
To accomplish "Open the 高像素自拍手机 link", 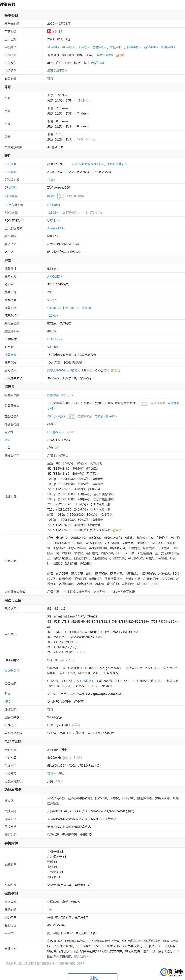I will (x=106, y=416).
